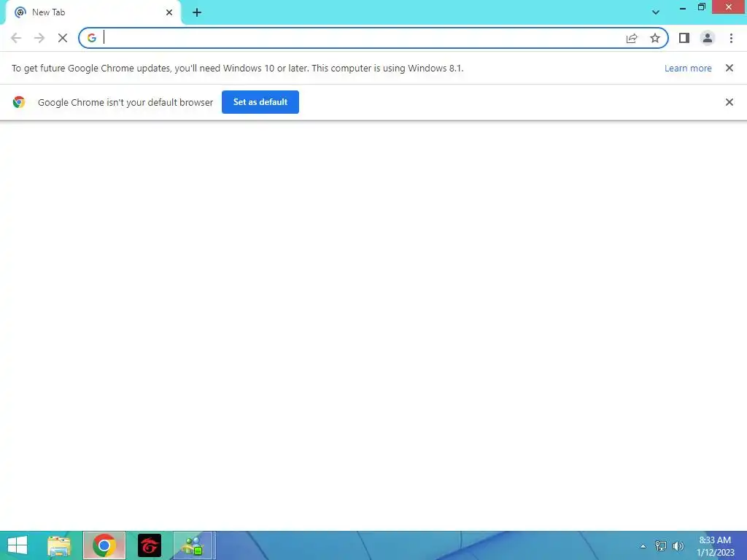Open a new tab with plus button
This screenshot has height=560, width=747.
pyautogui.click(x=197, y=12)
